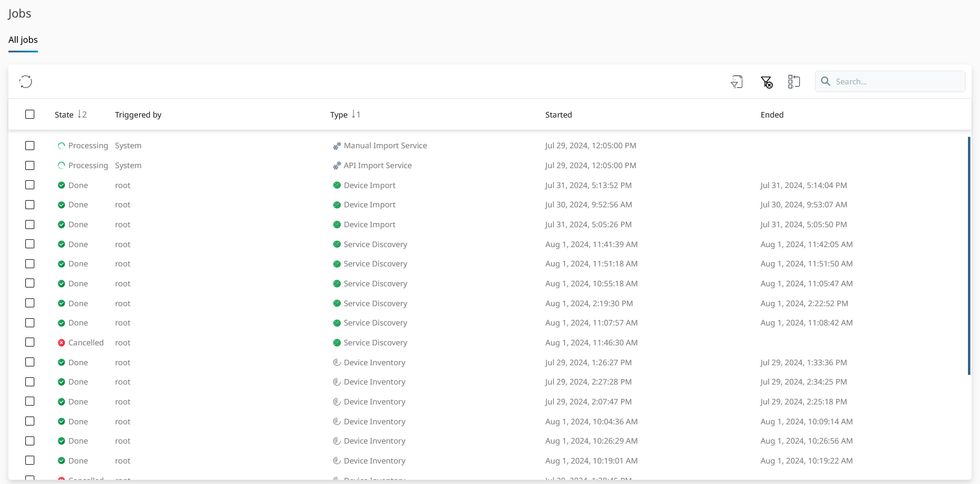Click the API Import Service type icon
This screenshot has height=484, width=980.
tap(337, 166)
